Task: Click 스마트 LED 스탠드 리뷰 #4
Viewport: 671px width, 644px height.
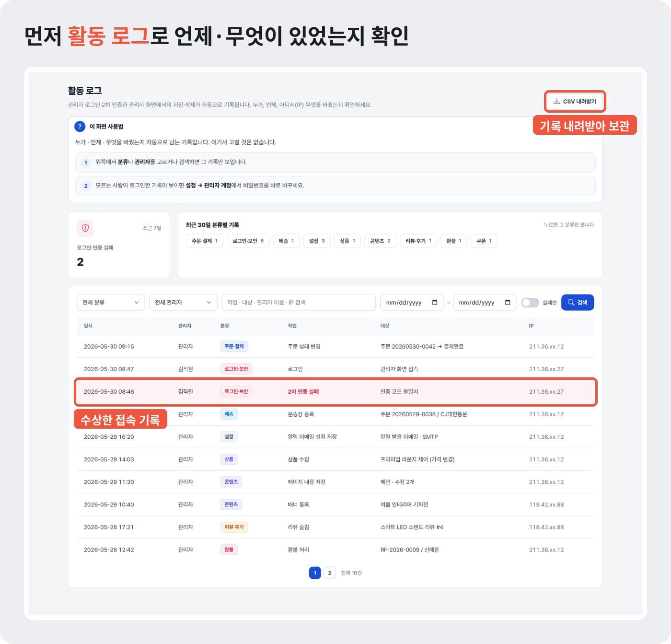Action: point(412,527)
